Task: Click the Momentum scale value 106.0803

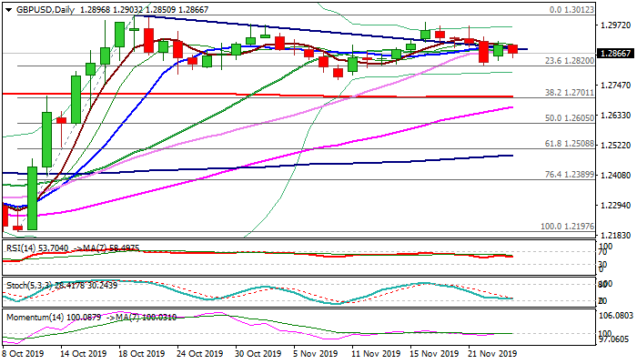Action: [x=616, y=315]
